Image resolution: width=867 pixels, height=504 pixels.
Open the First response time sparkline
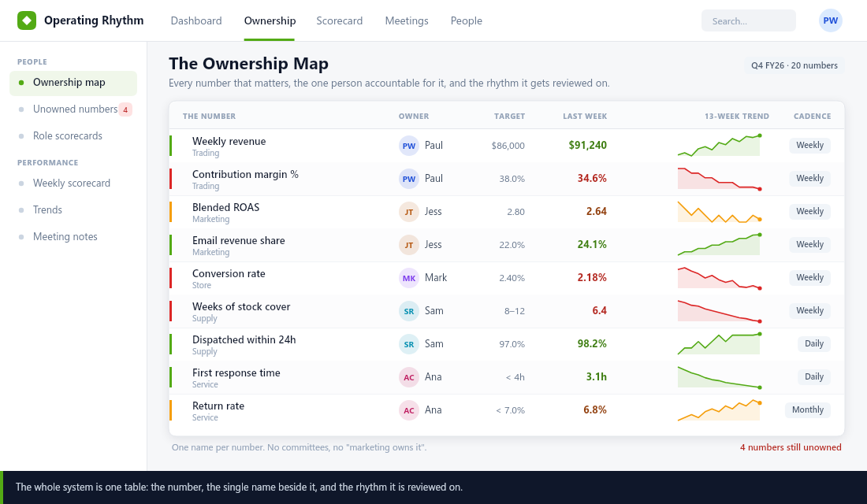click(720, 377)
